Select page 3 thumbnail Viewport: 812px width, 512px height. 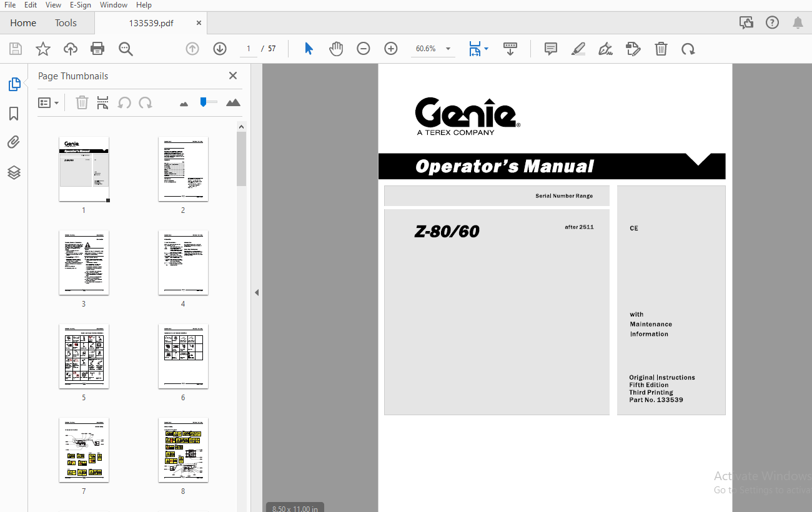tap(84, 263)
